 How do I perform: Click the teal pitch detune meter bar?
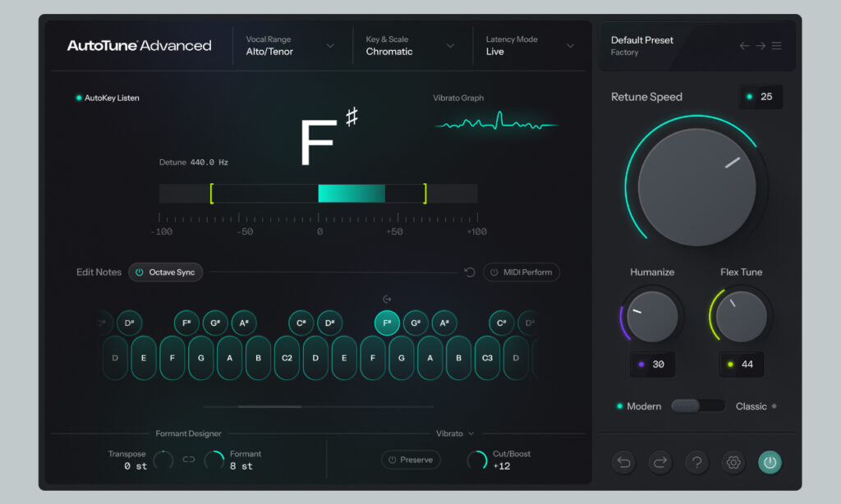point(352,194)
